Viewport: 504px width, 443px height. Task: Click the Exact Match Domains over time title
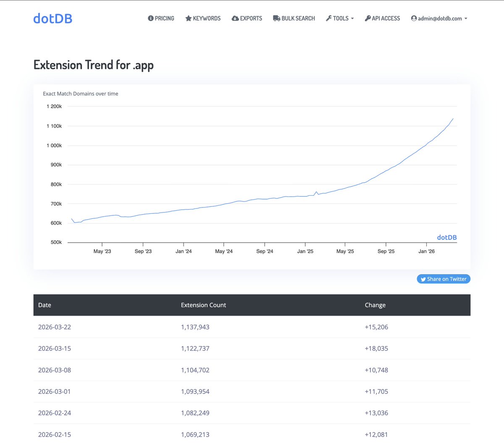(x=81, y=94)
